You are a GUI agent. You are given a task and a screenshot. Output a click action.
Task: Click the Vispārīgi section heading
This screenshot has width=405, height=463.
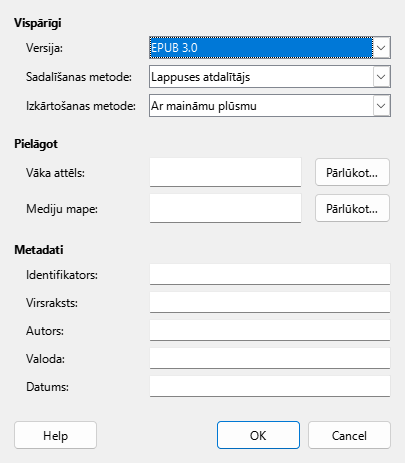38,23
